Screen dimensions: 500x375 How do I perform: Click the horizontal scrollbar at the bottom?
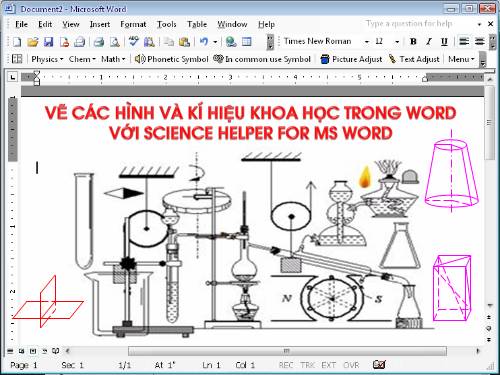[x=287, y=351]
